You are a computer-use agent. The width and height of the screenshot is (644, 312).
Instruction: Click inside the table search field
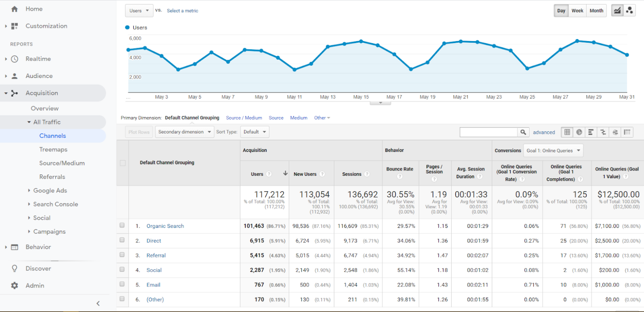488,132
